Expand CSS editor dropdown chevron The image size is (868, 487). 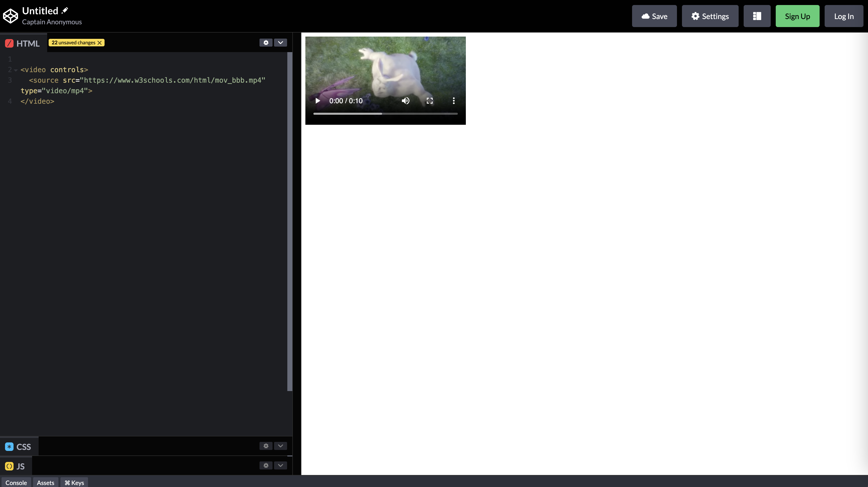tap(280, 446)
